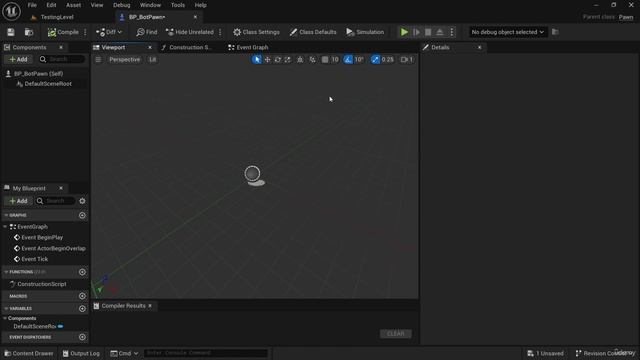Image resolution: width=640 pixels, height=360 pixels.
Task: Change rotation snap value 10°
Action: [x=359, y=60]
